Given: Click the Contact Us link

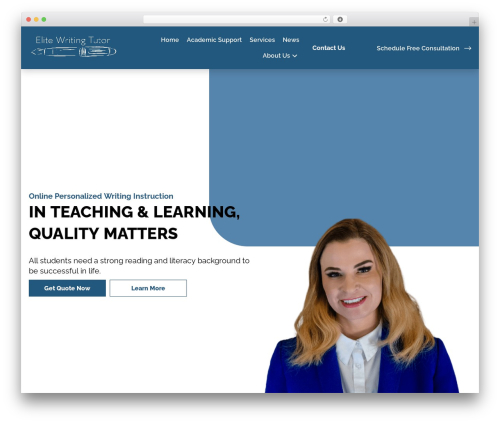Looking at the screenshot, I should [x=328, y=48].
